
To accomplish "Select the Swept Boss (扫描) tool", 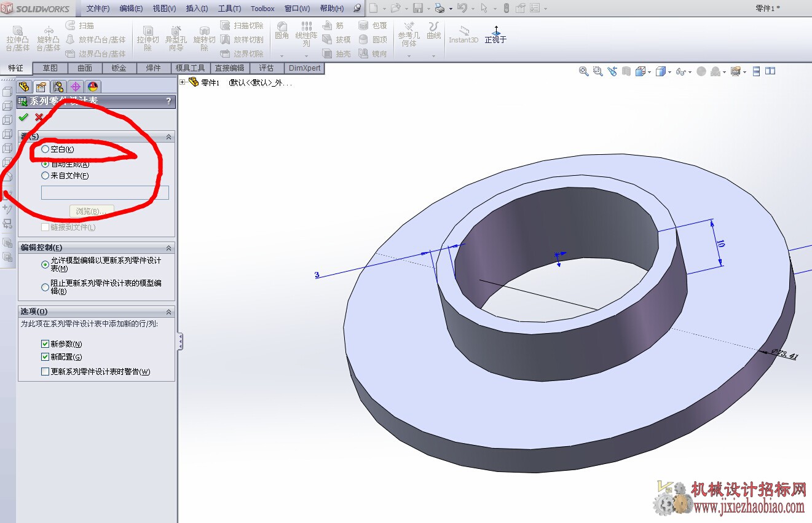I will [x=80, y=25].
